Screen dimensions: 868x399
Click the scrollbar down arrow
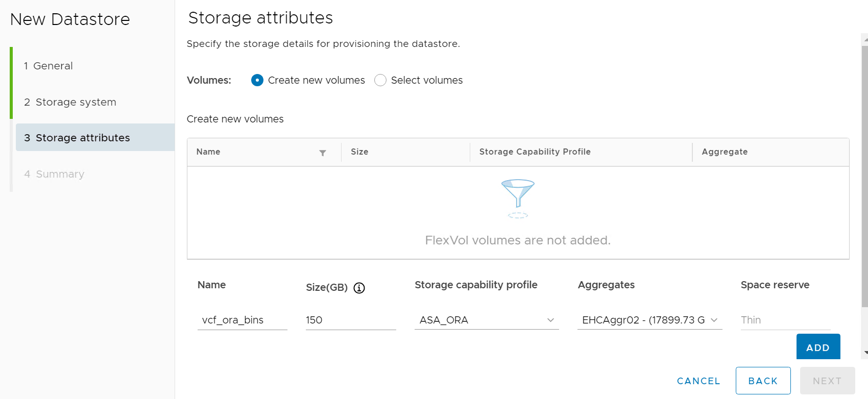click(865, 353)
